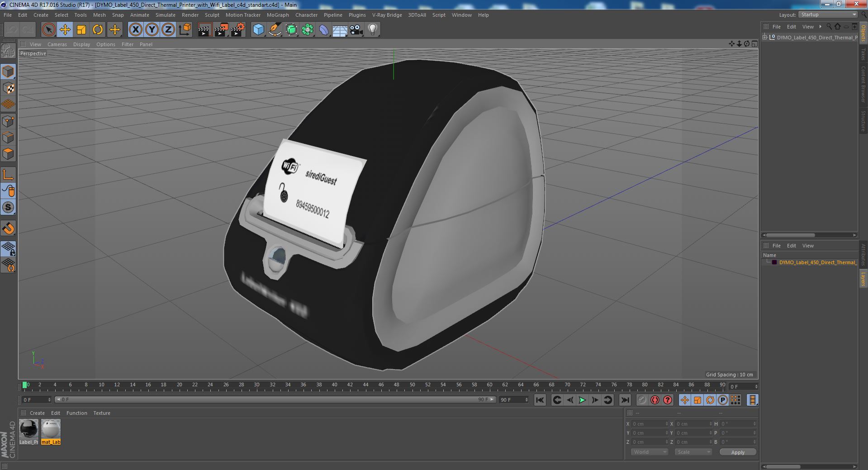
Task: Toggle X axis lock
Action: pyautogui.click(x=135, y=30)
